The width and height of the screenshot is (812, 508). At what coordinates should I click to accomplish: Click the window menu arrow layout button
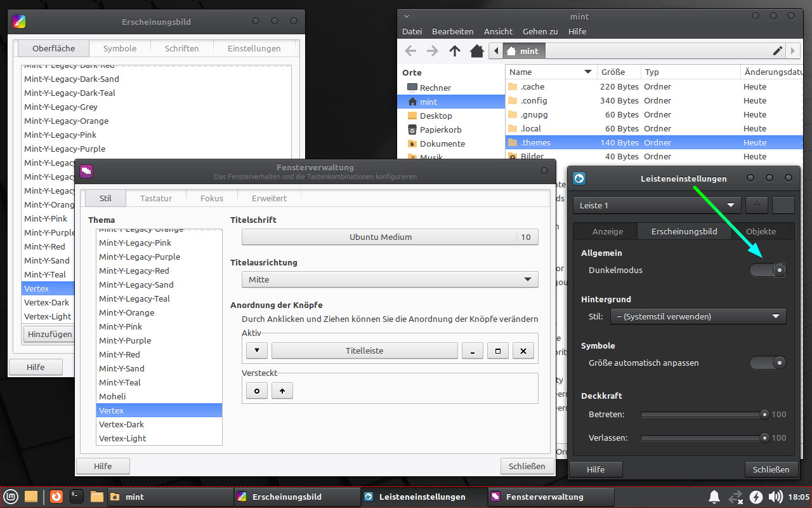click(x=257, y=351)
